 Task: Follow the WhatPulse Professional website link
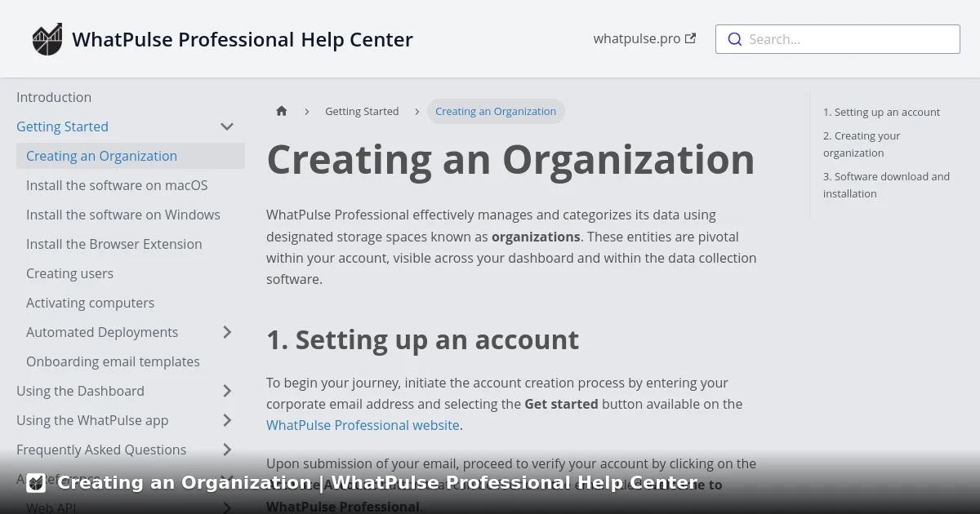363,425
